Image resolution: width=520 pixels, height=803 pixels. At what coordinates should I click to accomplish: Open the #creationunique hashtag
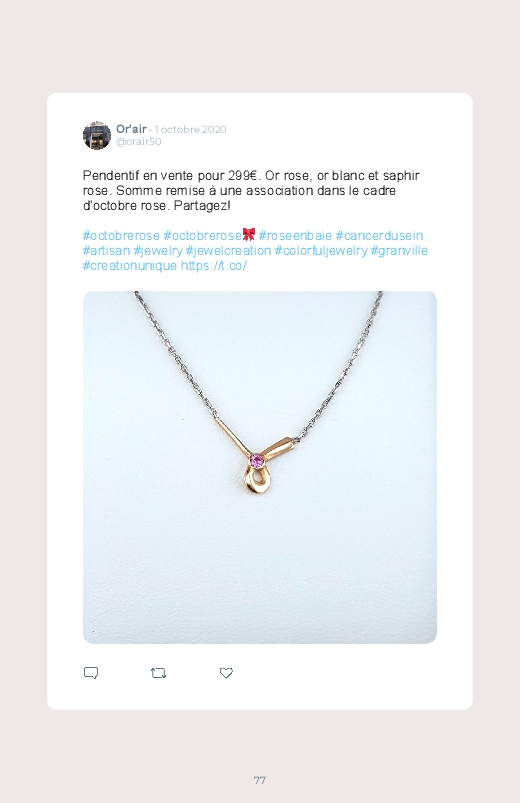130,265
